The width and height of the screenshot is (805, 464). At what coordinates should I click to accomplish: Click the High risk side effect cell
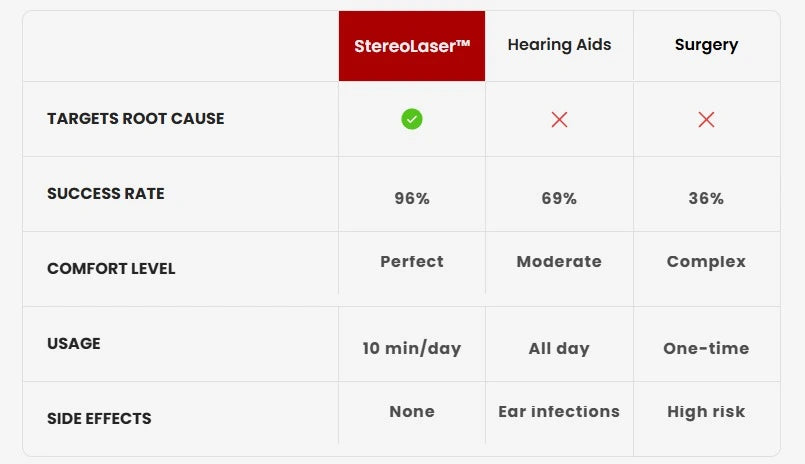tap(706, 412)
